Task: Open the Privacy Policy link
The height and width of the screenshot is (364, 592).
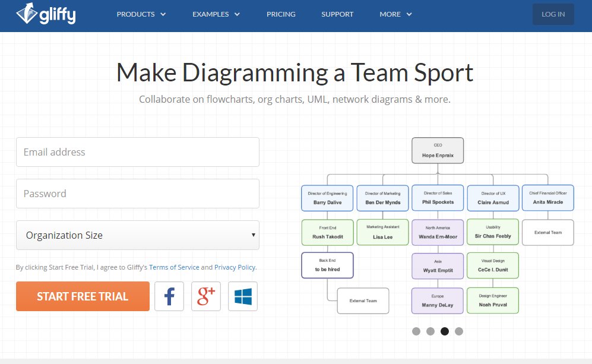Action: coord(235,267)
